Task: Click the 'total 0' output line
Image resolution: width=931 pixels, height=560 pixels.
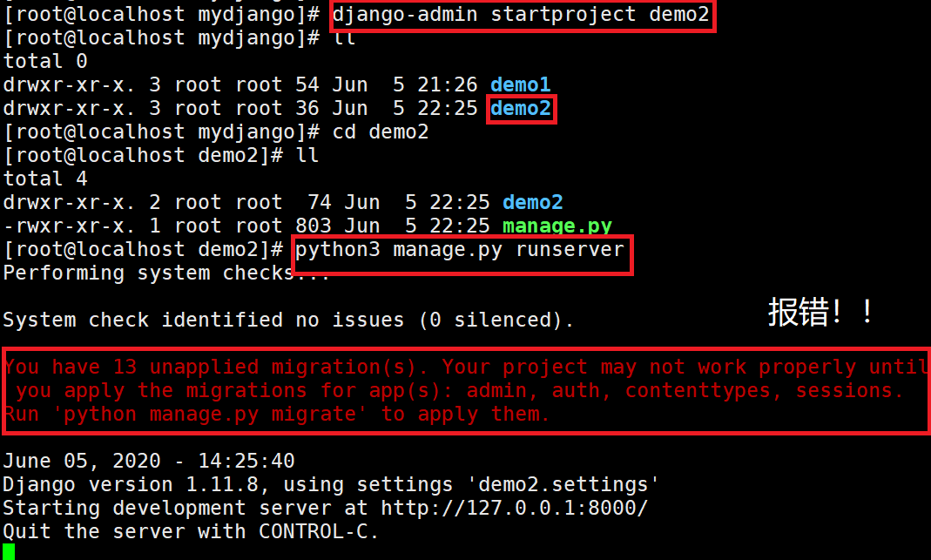Action: (45, 61)
